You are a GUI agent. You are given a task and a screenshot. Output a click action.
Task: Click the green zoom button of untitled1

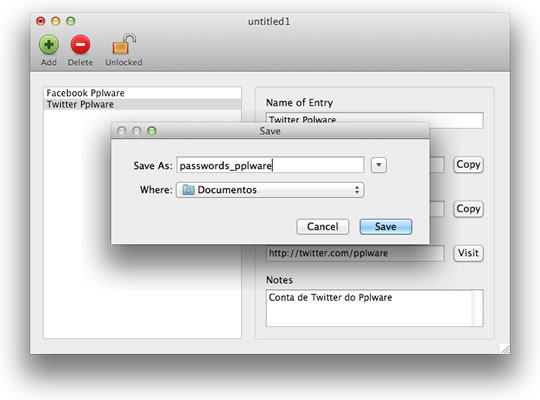pyautogui.click(x=71, y=21)
